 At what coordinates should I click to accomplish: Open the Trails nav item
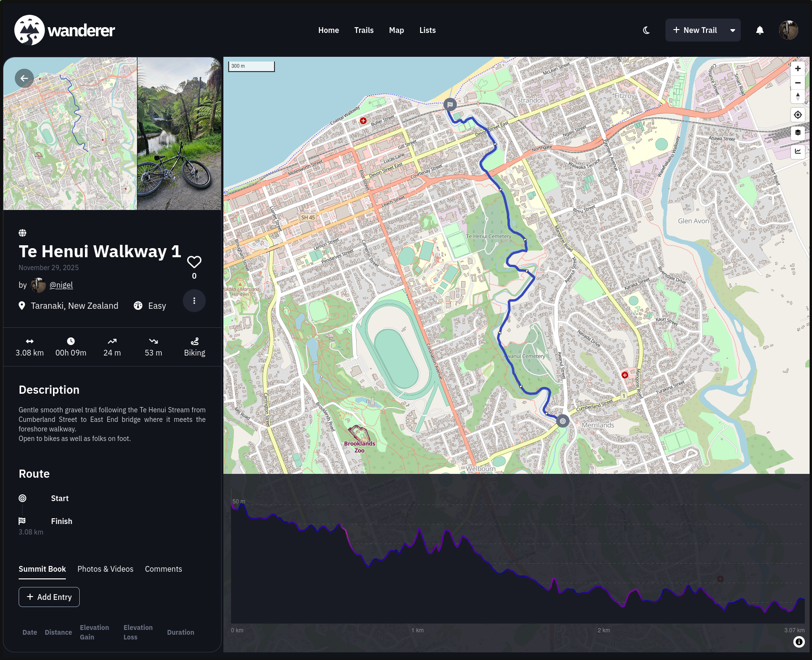coord(364,30)
